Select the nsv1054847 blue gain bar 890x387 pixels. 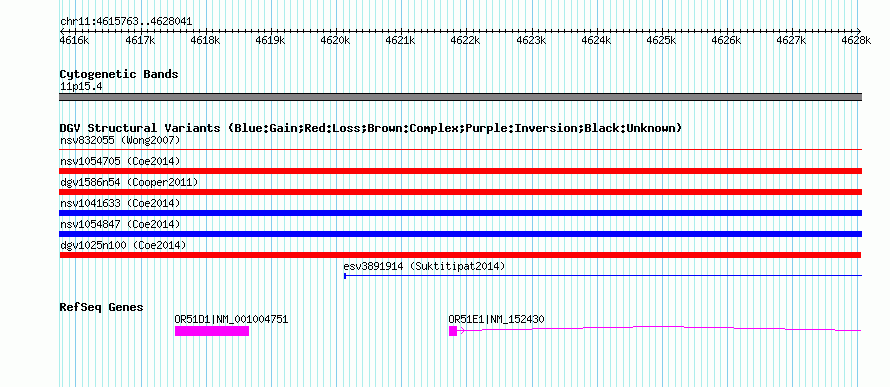(x=460, y=234)
